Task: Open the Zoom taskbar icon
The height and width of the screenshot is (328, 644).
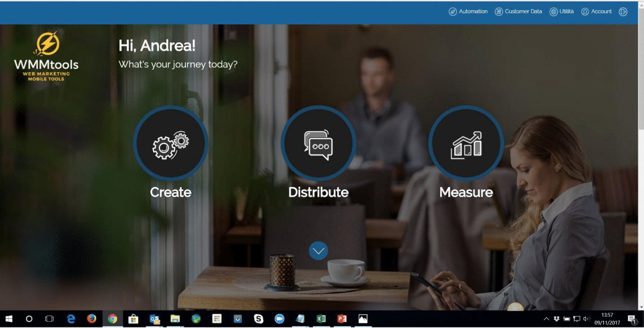Action: click(x=280, y=319)
